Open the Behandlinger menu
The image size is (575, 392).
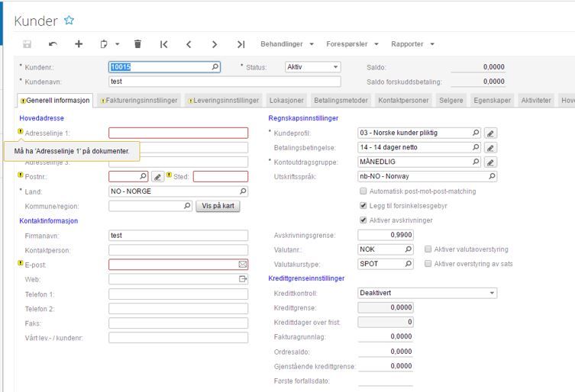pyautogui.click(x=287, y=44)
